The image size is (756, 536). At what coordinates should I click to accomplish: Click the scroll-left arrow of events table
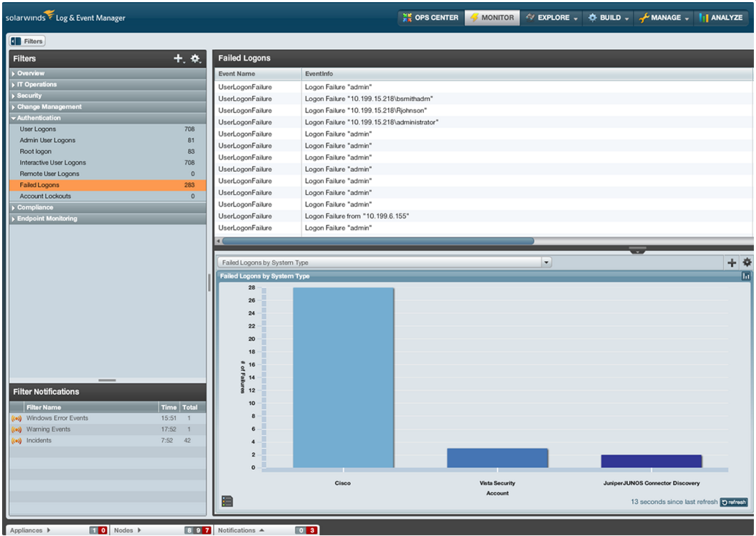219,241
